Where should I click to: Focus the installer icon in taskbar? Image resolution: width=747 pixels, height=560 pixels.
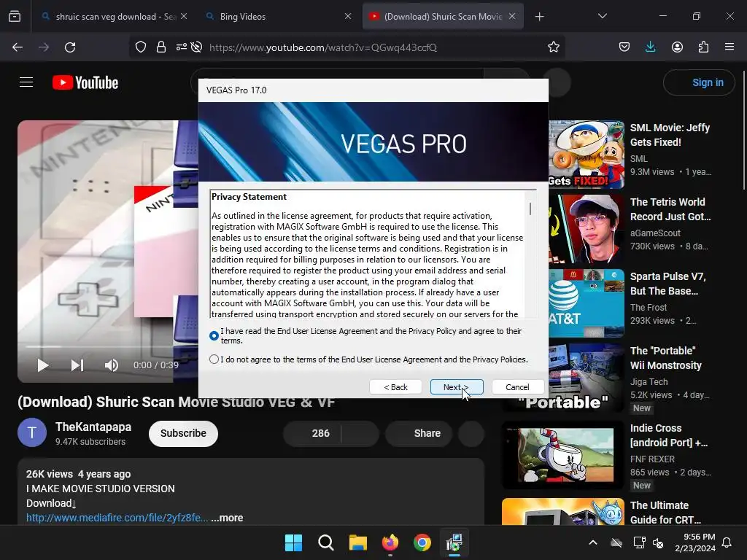454,542
